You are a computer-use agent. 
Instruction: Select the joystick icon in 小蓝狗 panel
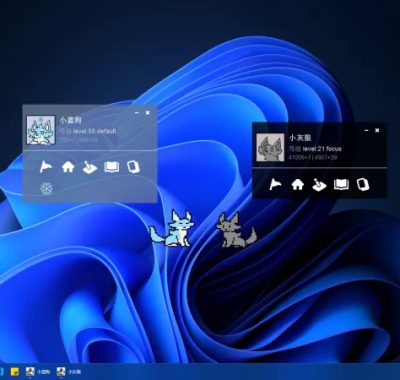click(x=90, y=167)
